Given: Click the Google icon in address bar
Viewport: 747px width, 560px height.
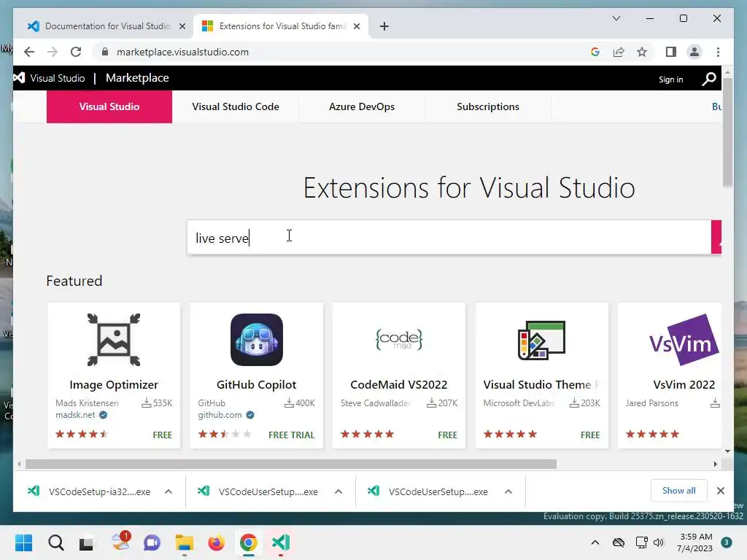Looking at the screenshot, I should pyautogui.click(x=595, y=52).
